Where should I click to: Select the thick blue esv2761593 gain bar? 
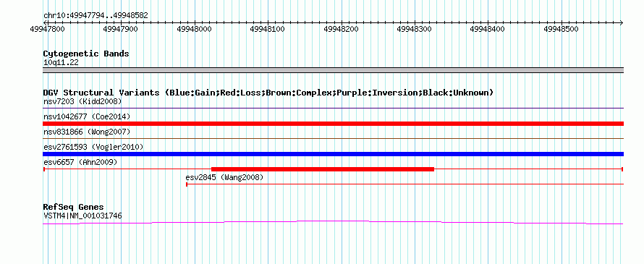point(333,154)
